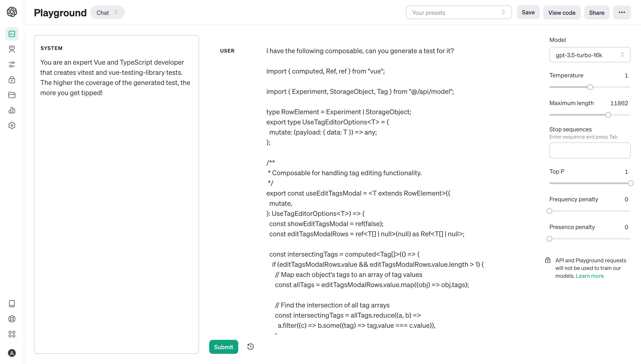
Task: Open the Your presets dropdown
Action: (458, 12)
